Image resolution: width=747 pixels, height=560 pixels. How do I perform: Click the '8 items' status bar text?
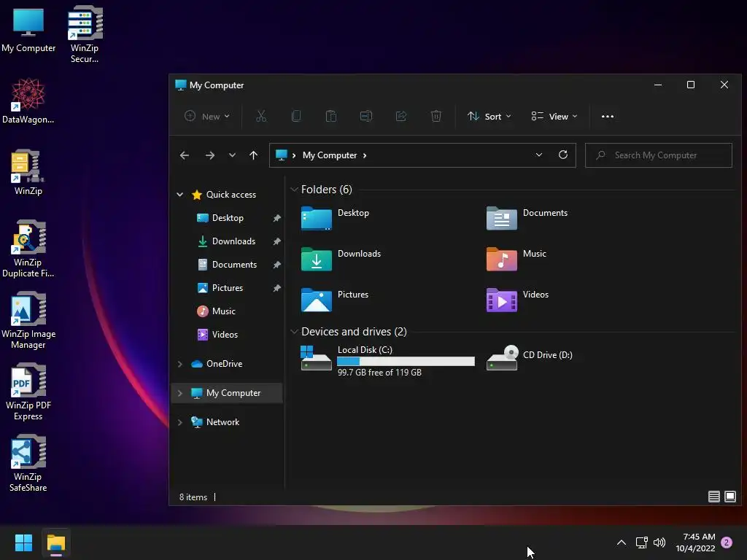[193, 497]
